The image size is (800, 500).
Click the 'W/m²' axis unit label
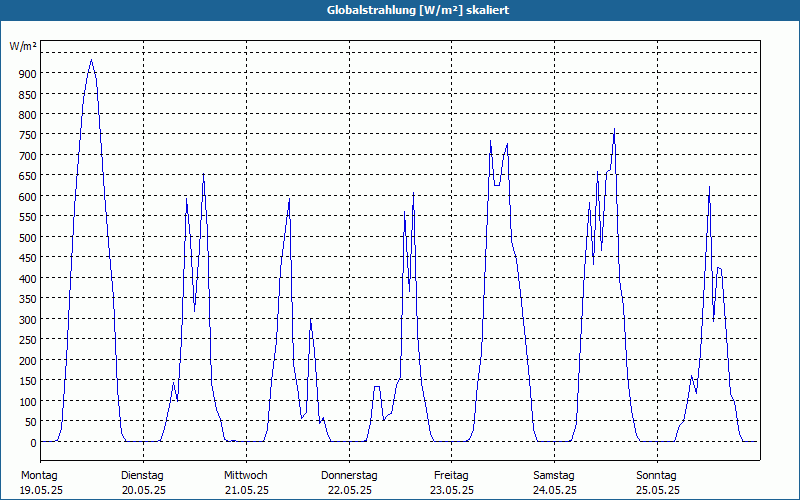click(23, 46)
